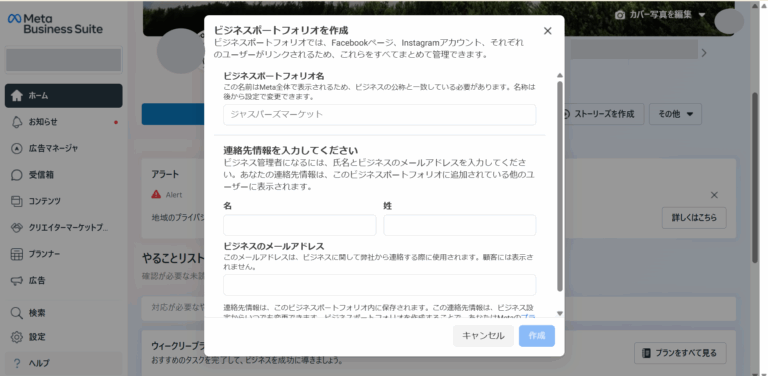
Task: Click the ビジネスポートフォリオ名 input field
Action: click(380, 115)
